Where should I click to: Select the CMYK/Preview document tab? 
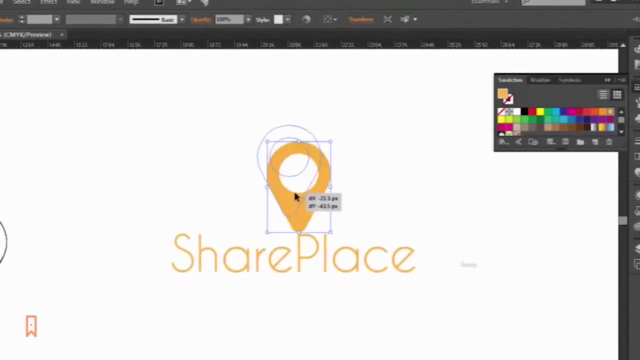[27, 35]
